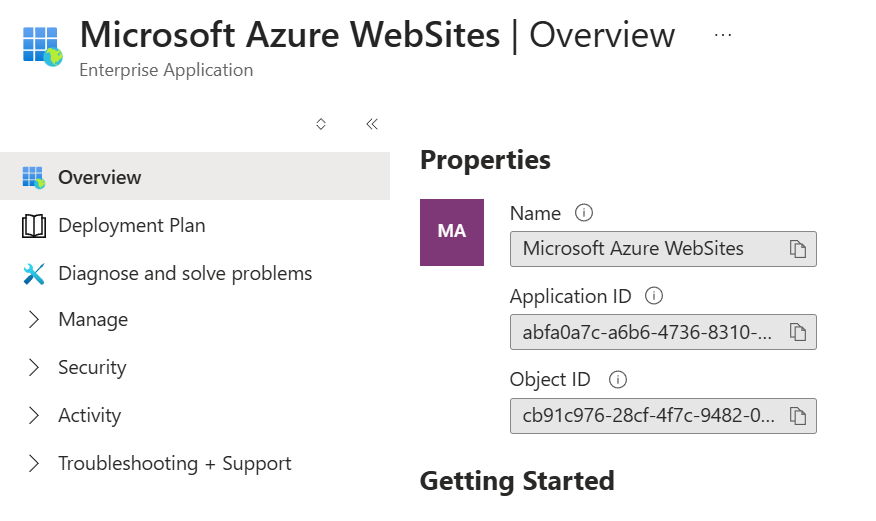Copy the Application ID value
The image size is (876, 521).
(x=797, y=332)
